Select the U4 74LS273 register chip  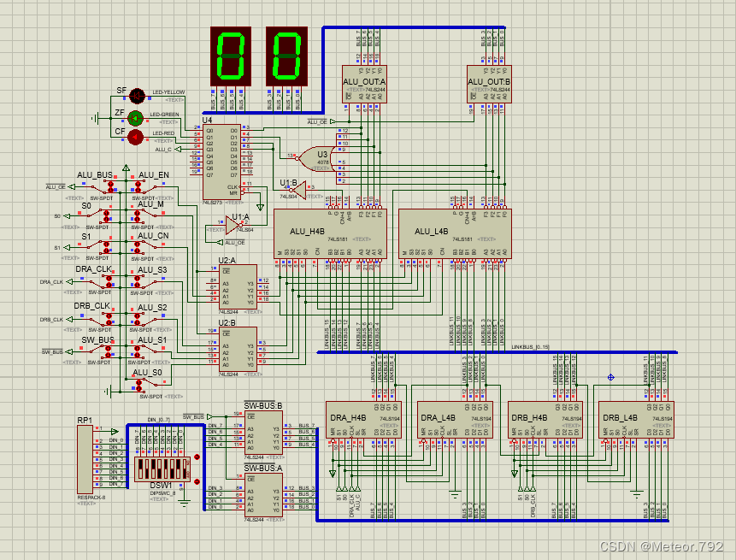(221, 162)
